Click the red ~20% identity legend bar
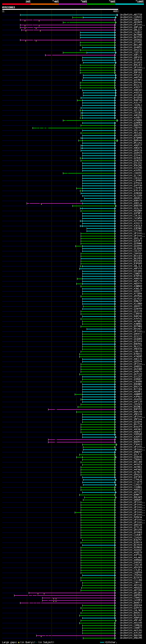Viewport: 146px width, 644px height. tap(16, 4)
